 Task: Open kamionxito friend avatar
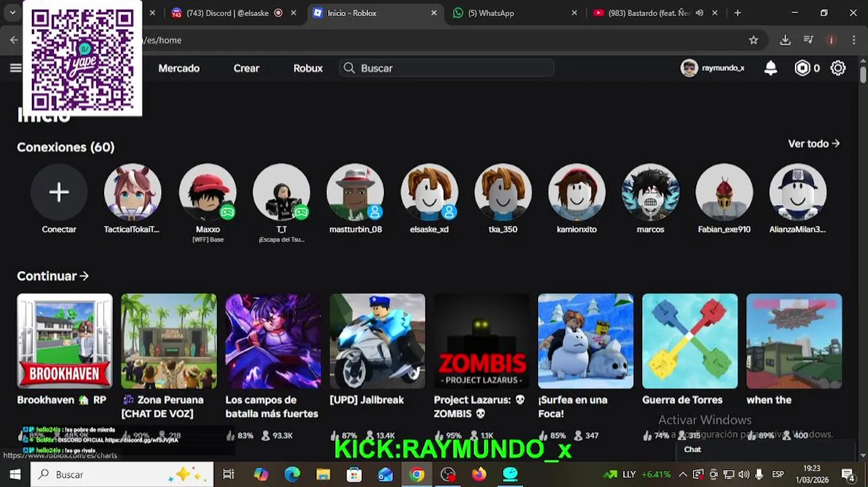[577, 192]
